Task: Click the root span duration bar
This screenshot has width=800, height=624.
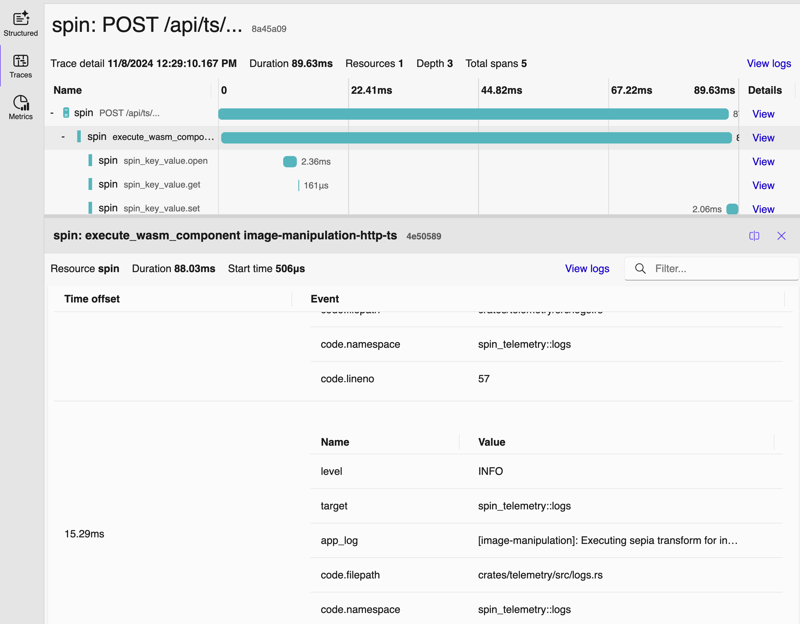Action: 473,114
